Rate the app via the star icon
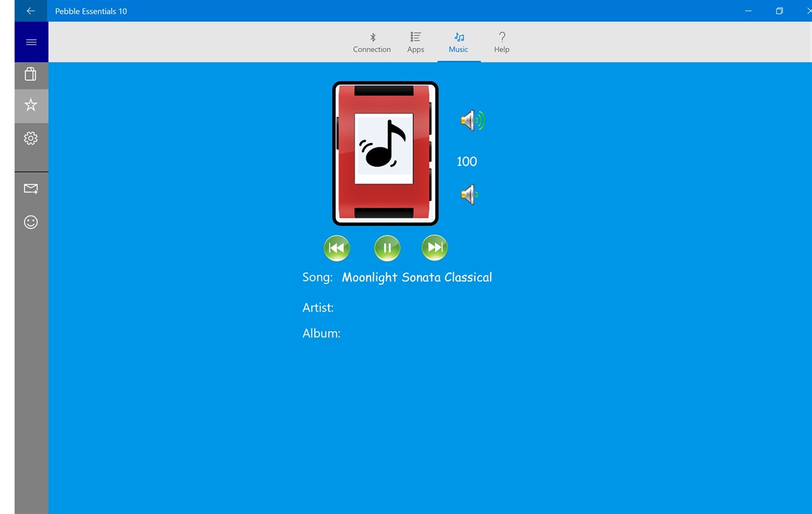 pyautogui.click(x=31, y=105)
